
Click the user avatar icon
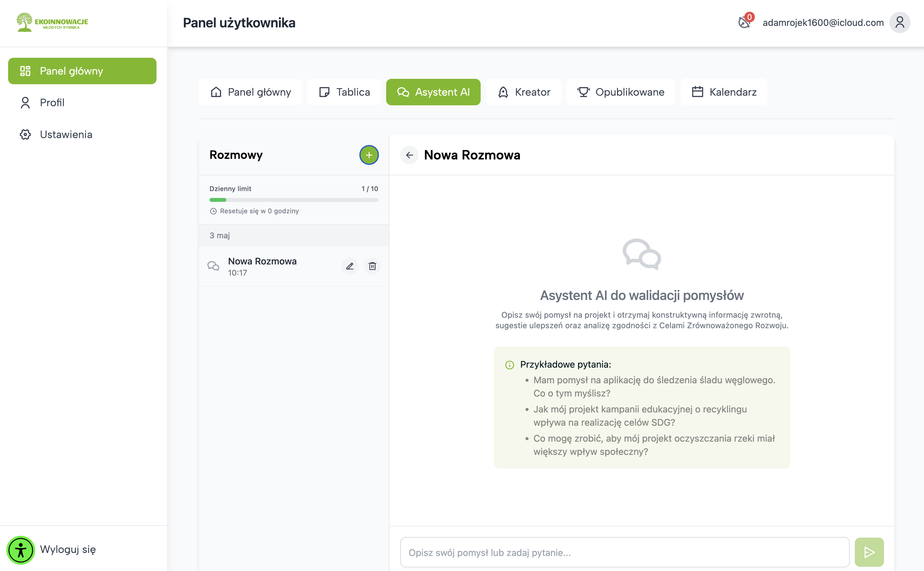(x=899, y=22)
